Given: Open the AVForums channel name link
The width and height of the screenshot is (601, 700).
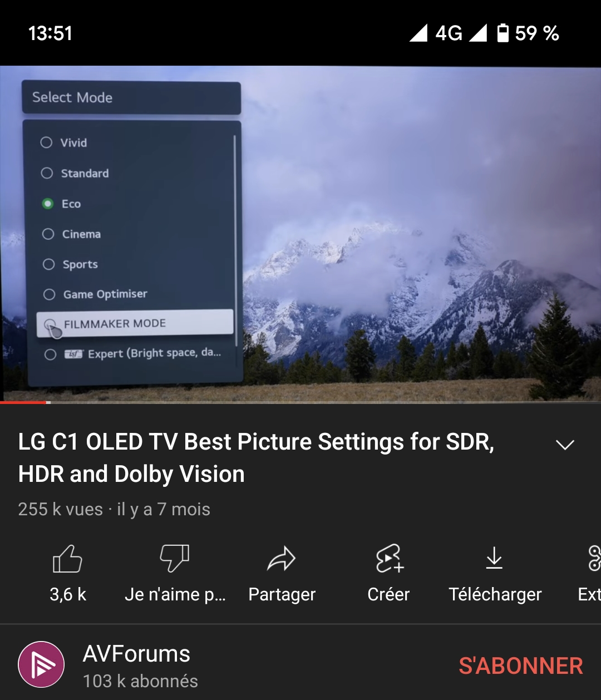Looking at the screenshot, I should pyautogui.click(x=136, y=654).
